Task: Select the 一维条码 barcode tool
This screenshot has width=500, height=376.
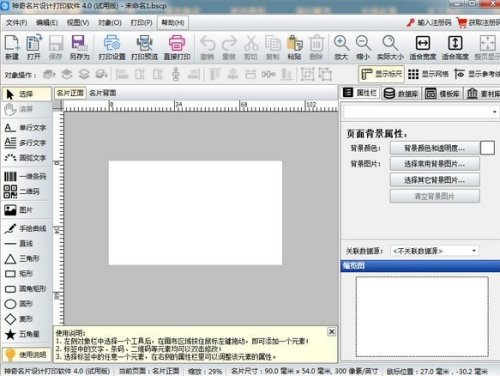Action: coord(26,176)
